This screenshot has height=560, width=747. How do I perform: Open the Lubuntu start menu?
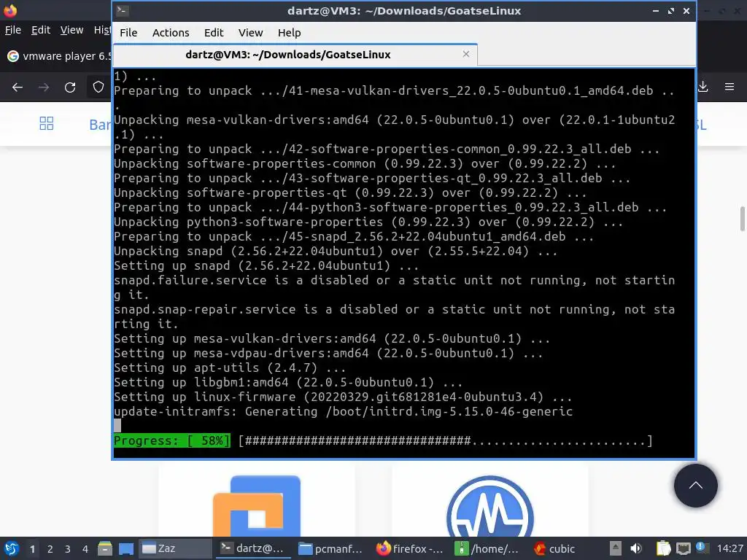(x=11, y=548)
